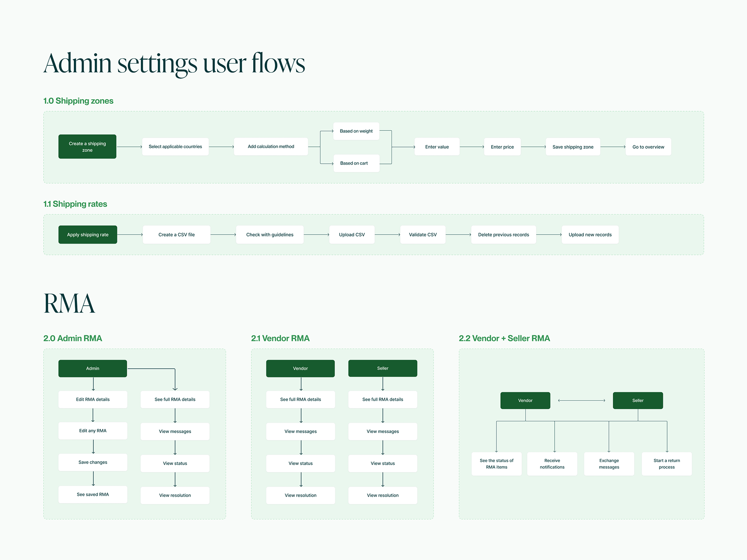Image resolution: width=747 pixels, height=560 pixels.
Task: Select the 'Create a CSV file' step
Action: pyautogui.click(x=176, y=234)
